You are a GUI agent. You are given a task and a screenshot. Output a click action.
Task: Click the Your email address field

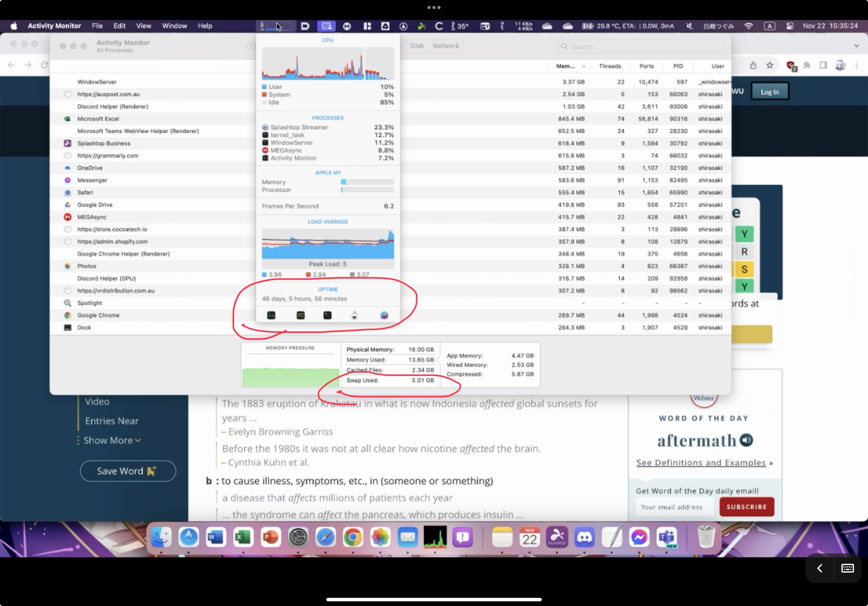tap(673, 507)
